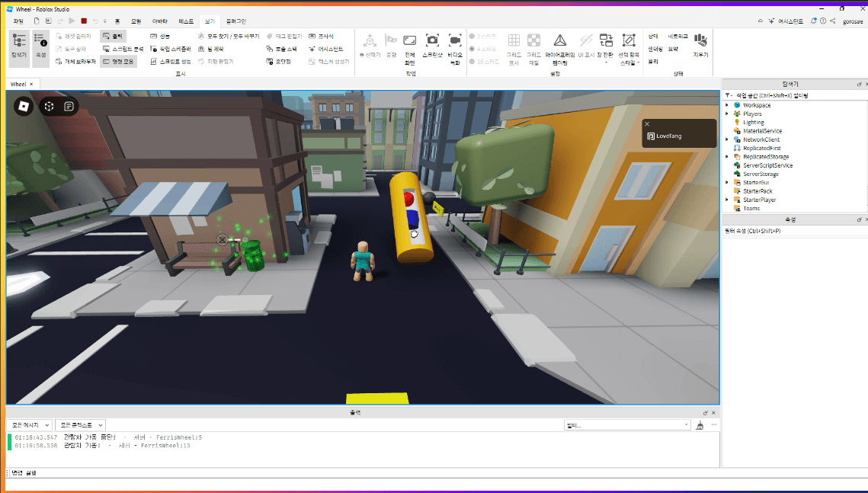Take a 스크린샷 (Screenshot)
The image size is (868, 493).
pyautogui.click(x=432, y=46)
